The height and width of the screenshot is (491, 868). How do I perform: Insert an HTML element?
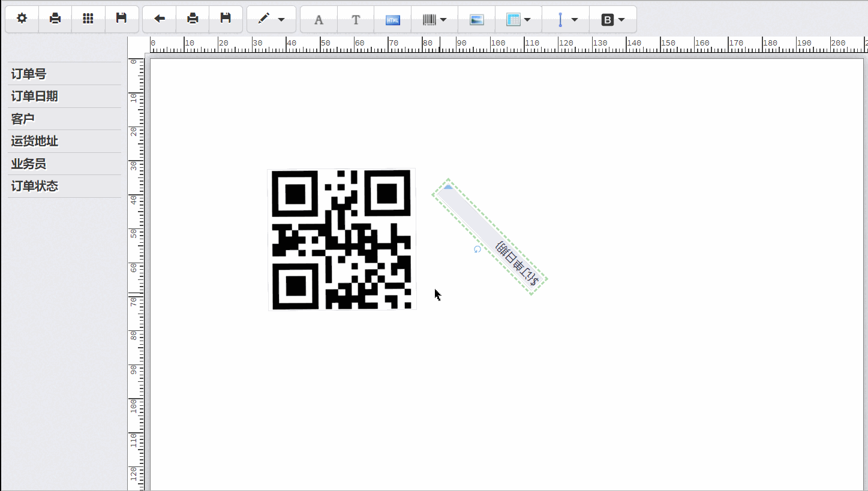[393, 20]
